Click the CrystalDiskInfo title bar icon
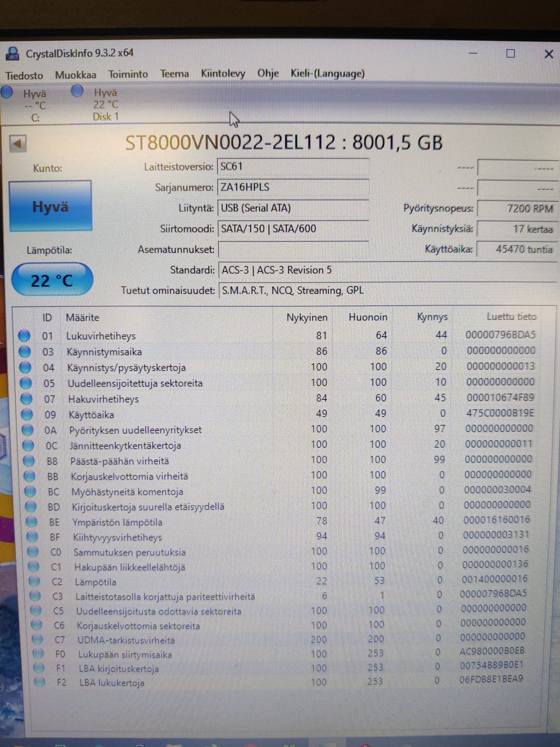 coord(12,54)
